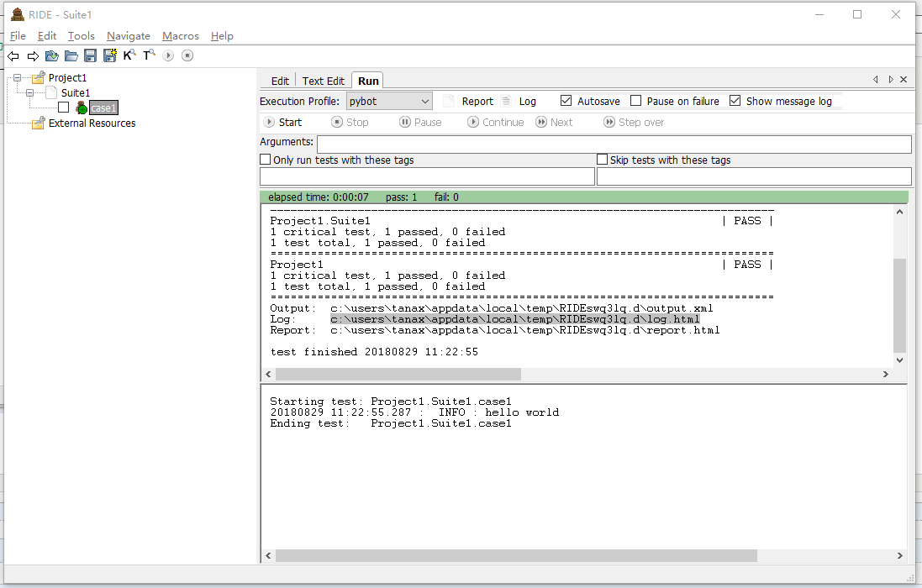This screenshot has width=922, height=588.
Task: Open the Edit menu
Action: coord(47,36)
